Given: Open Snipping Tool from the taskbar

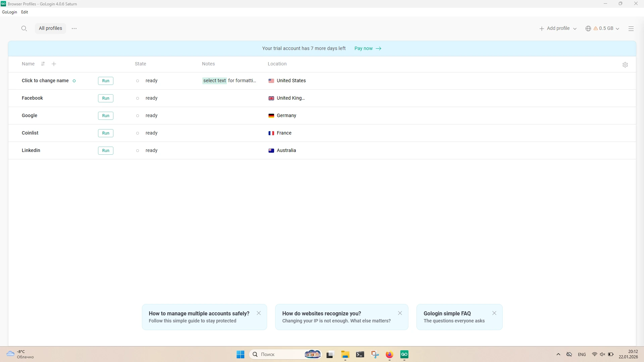Looking at the screenshot, I should tap(375, 354).
